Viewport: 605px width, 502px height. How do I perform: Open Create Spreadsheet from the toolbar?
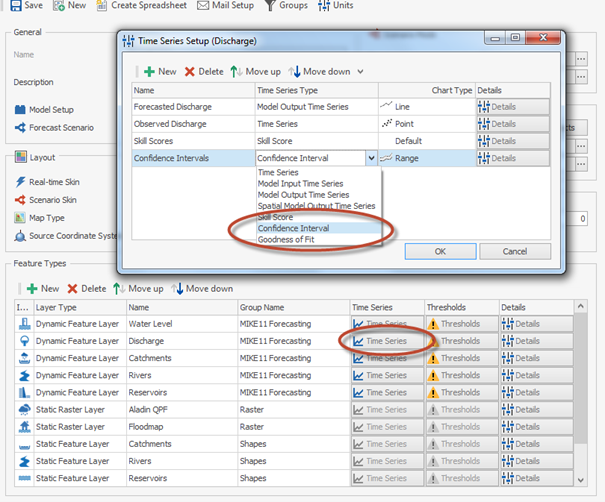coord(142,5)
